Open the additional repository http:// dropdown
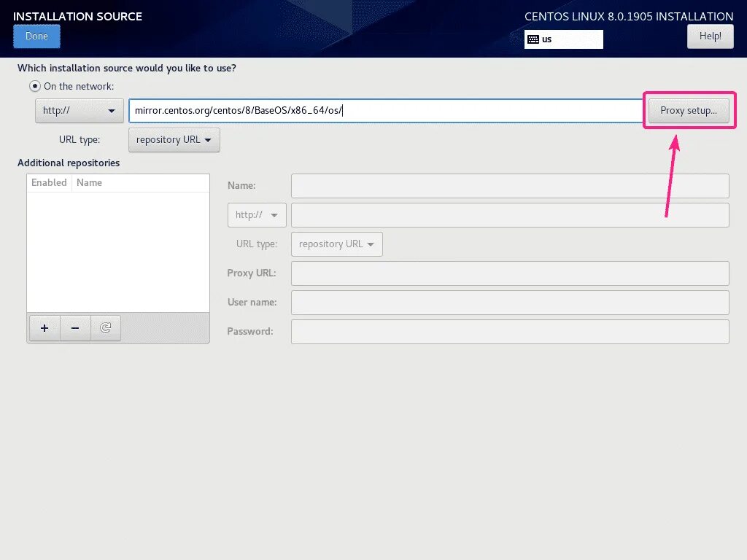 (x=257, y=215)
